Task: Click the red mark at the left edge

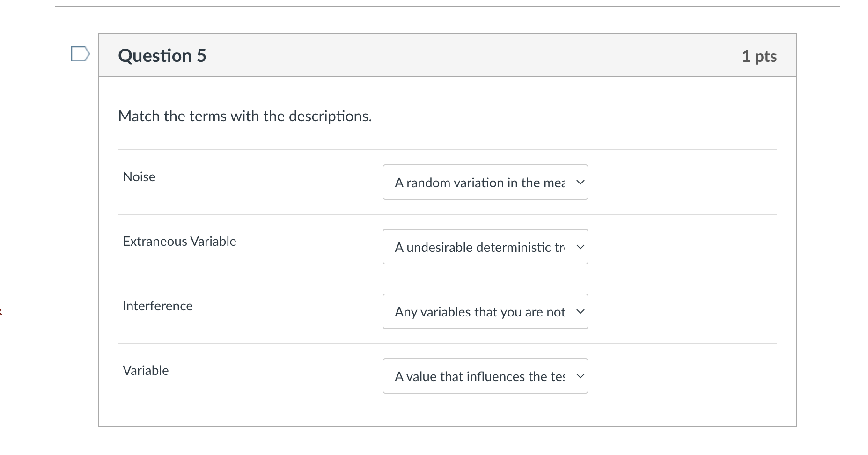Action: 1,311
